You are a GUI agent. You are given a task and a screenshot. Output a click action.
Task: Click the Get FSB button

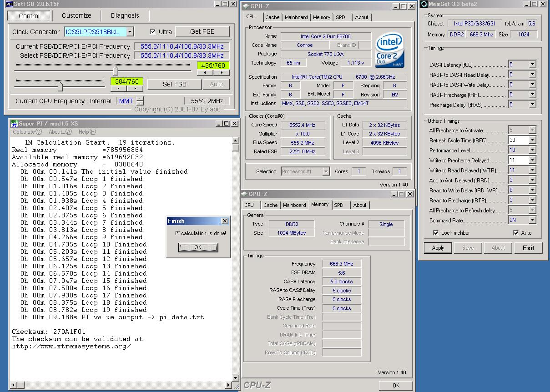(202, 31)
